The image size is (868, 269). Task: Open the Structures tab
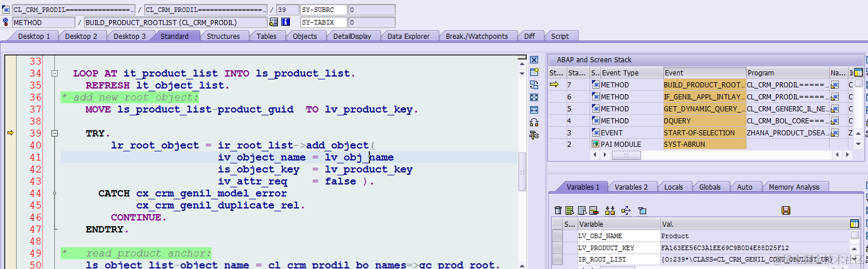223,36
